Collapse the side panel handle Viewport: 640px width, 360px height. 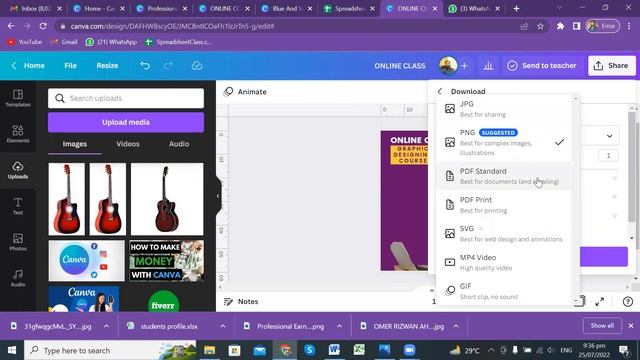[x=218, y=196]
